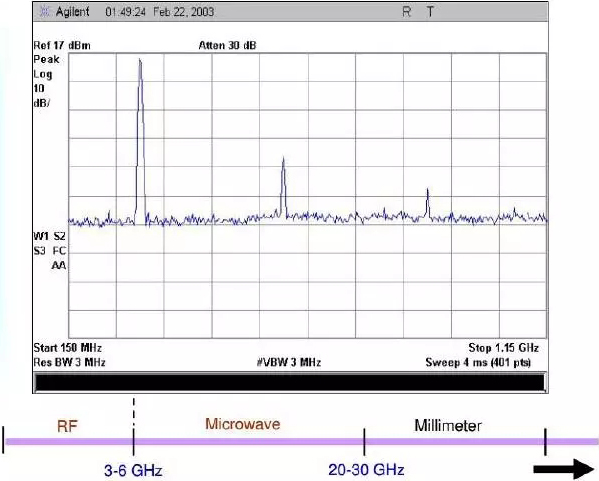This screenshot has width=599, height=481.
Task: Click the Atten 30 dB readout
Action: point(227,45)
